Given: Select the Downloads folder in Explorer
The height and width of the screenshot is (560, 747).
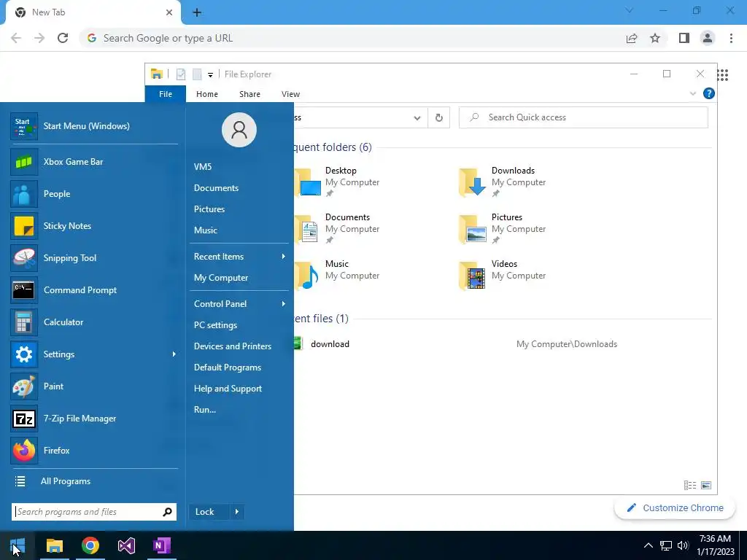Looking at the screenshot, I should [x=502, y=182].
